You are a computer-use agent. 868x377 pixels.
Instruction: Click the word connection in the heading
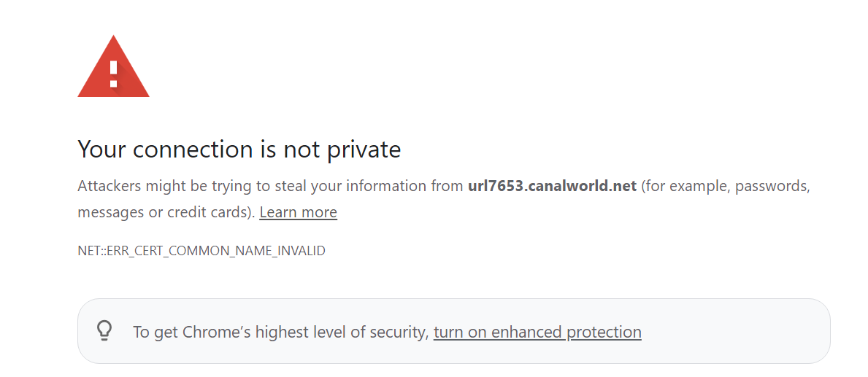coord(196,149)
